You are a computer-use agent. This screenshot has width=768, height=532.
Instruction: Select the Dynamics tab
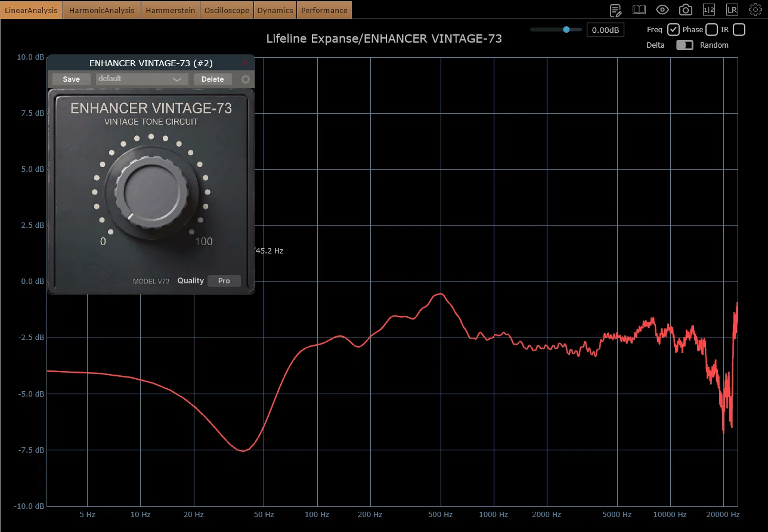click(x=275, y=10)
